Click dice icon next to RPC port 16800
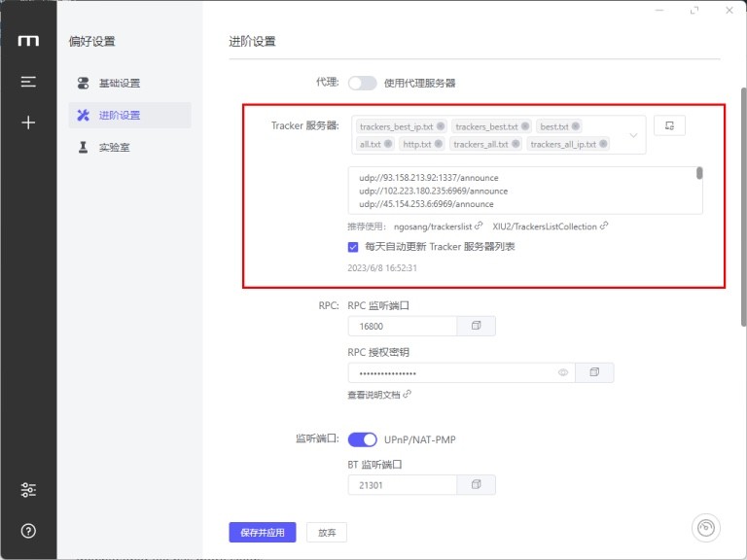The width and height of the screenshot is (747, 560). coord(476,326)
